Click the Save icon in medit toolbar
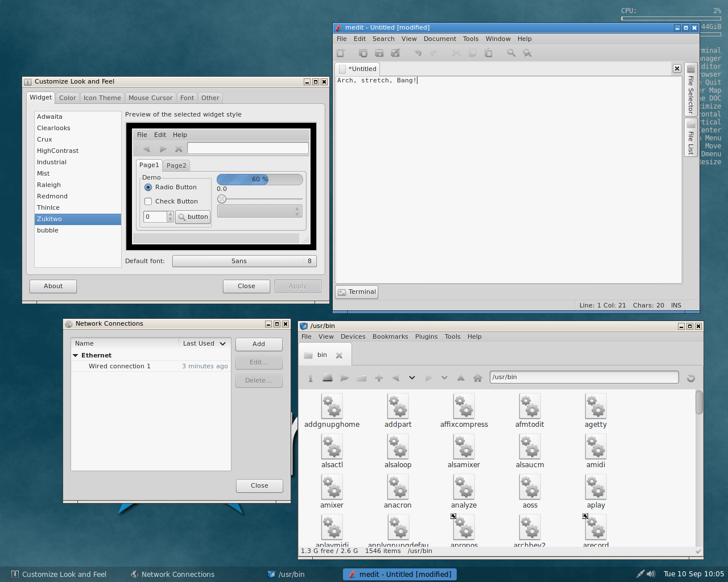This screenshot has width=728, height=582. [x=379, y=53]
